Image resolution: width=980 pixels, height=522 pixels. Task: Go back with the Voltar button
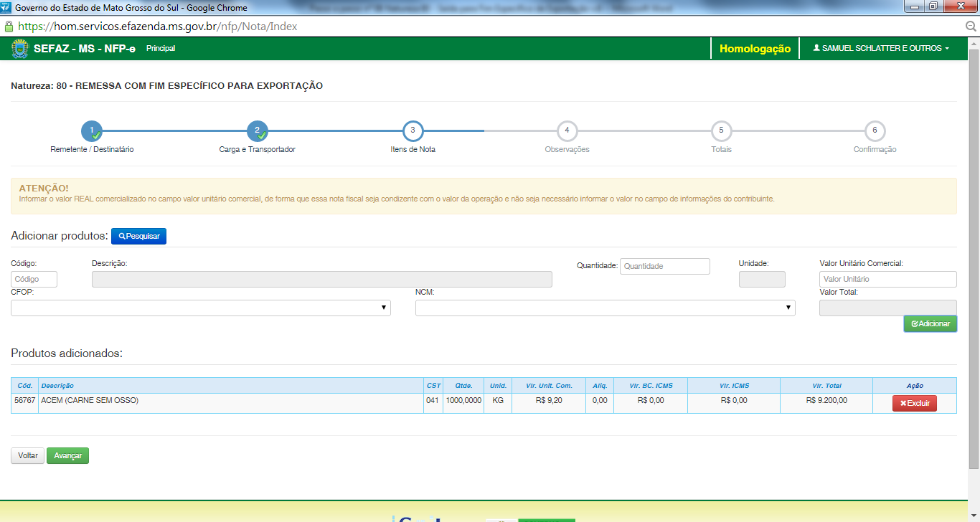(x=27, y=456)
